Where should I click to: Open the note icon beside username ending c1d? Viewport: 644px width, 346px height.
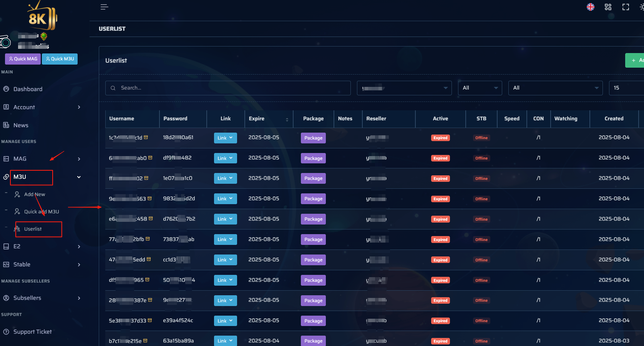[146, 137]
